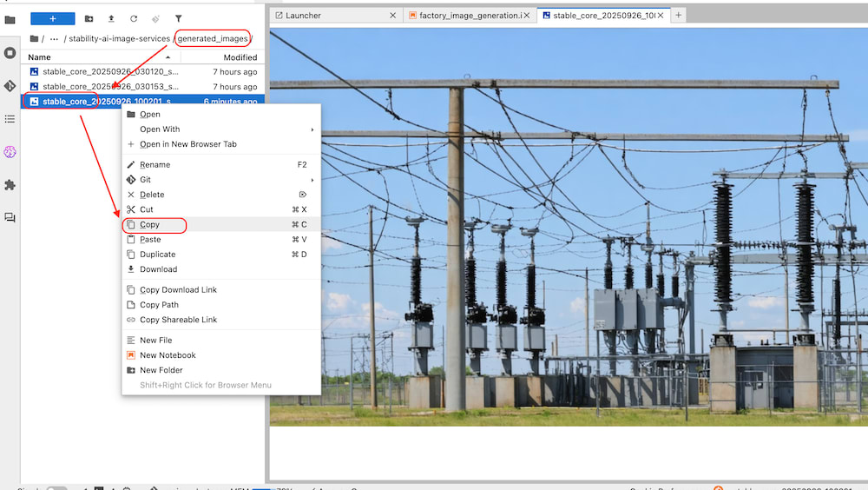Expand the breadcrumb ellipsis

tap(54, 39)
